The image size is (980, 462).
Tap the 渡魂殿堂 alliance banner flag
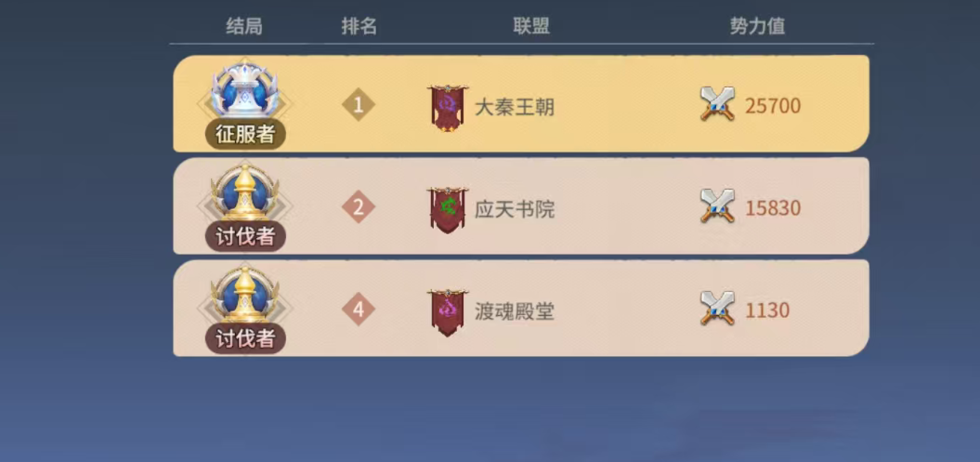(448, 312)
